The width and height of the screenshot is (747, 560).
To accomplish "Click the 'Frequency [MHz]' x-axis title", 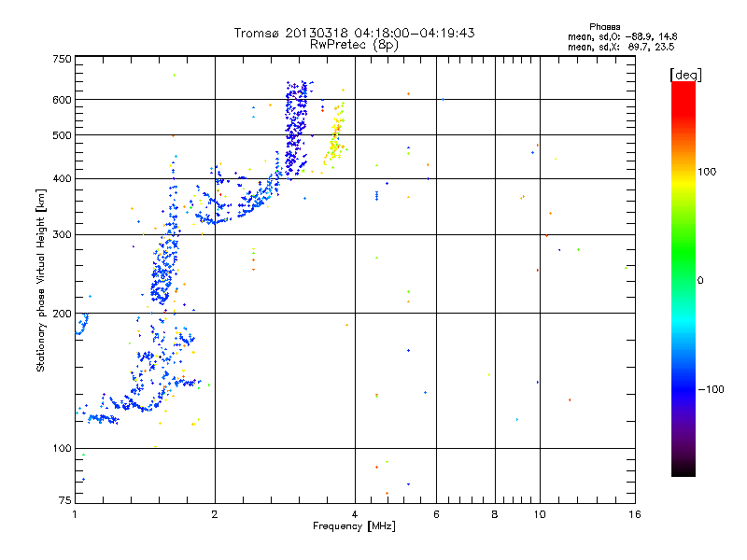I will tap(354, 526).
